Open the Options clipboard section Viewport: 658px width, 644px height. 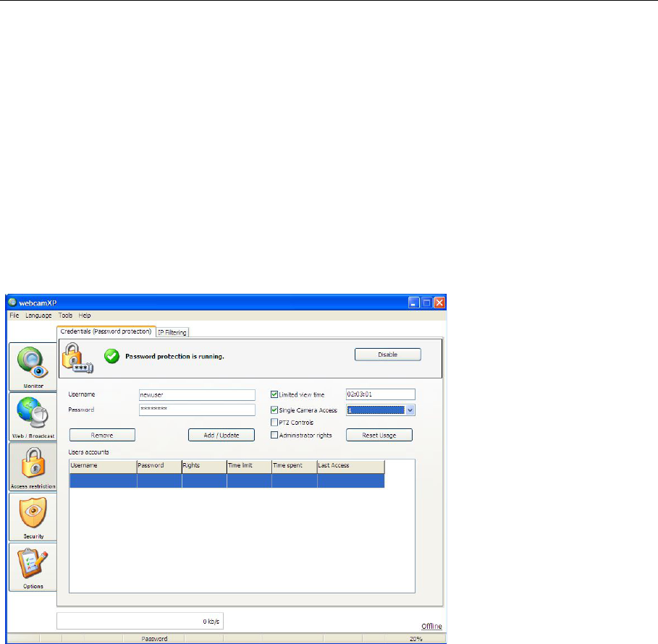tap(33, 567)
